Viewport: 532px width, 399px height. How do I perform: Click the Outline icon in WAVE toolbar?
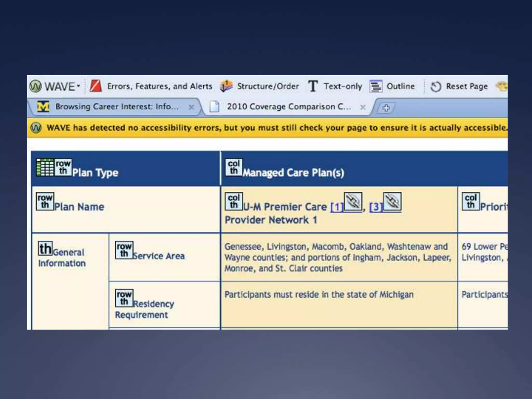click(x=376, y=87)
